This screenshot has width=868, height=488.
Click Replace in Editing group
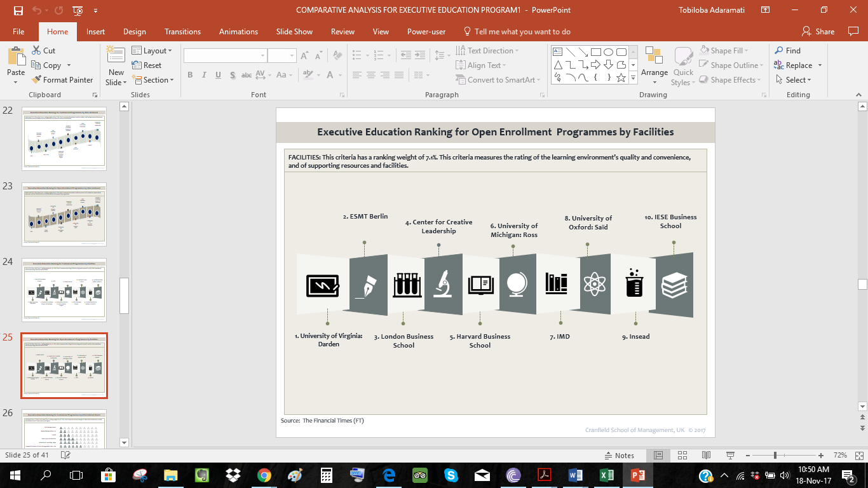pos(798,65)
